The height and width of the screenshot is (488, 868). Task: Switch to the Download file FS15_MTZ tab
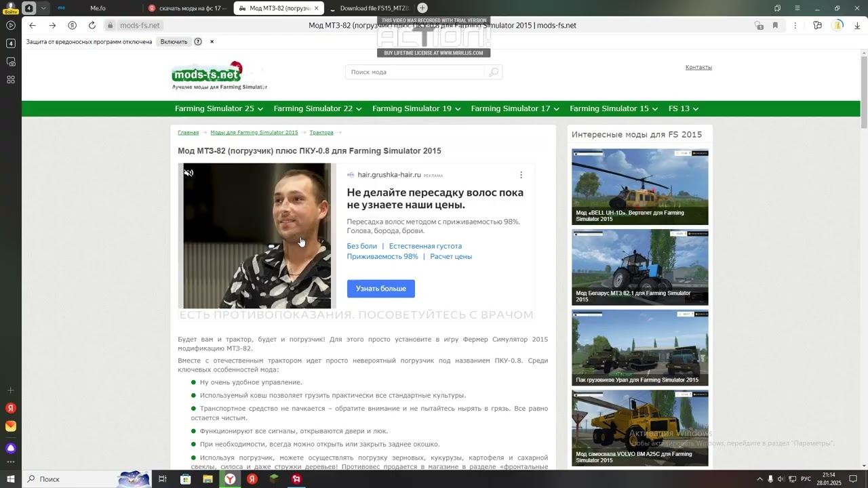pyautogui.click(x=370, y=8)
